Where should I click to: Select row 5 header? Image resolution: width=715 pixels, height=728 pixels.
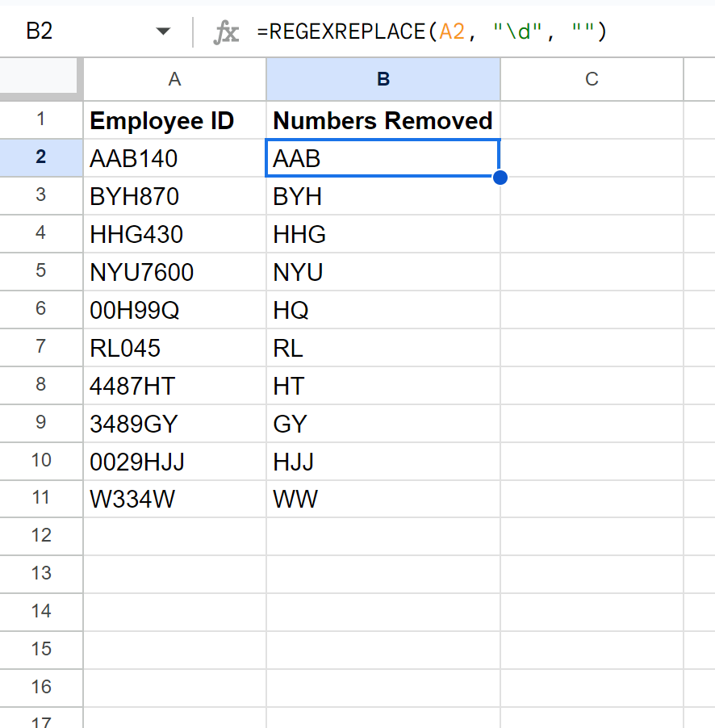click(x=41, y=272)
